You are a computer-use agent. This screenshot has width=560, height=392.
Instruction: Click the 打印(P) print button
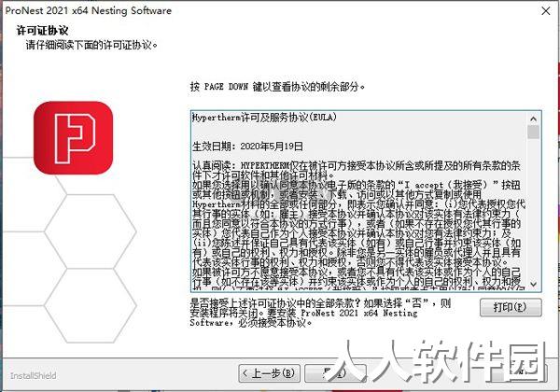click(x=511, y=307)
